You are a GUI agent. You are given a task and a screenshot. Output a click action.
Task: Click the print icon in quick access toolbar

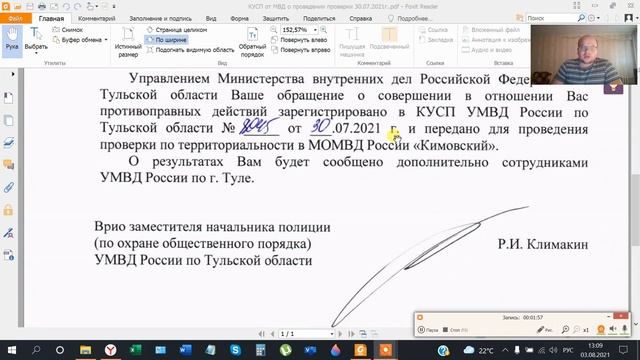42,6
